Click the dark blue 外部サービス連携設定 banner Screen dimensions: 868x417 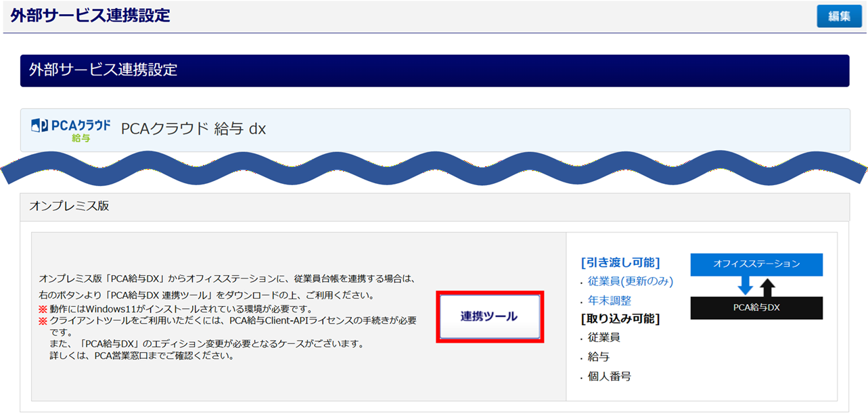(434, 70)
